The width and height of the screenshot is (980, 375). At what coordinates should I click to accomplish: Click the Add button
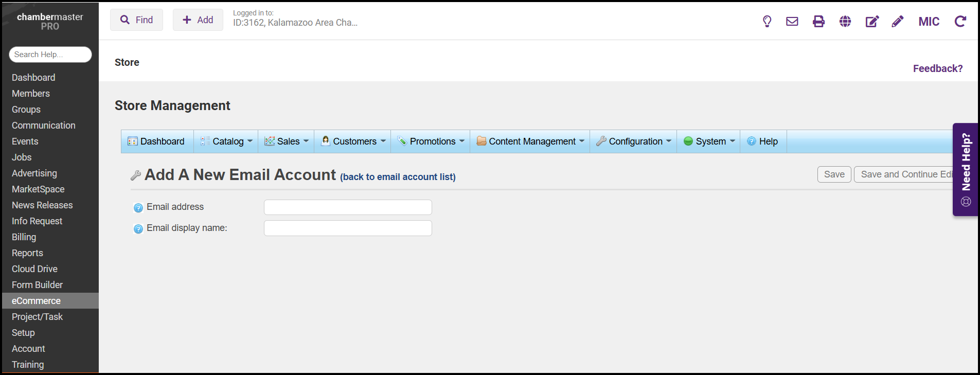click(198, 20)
